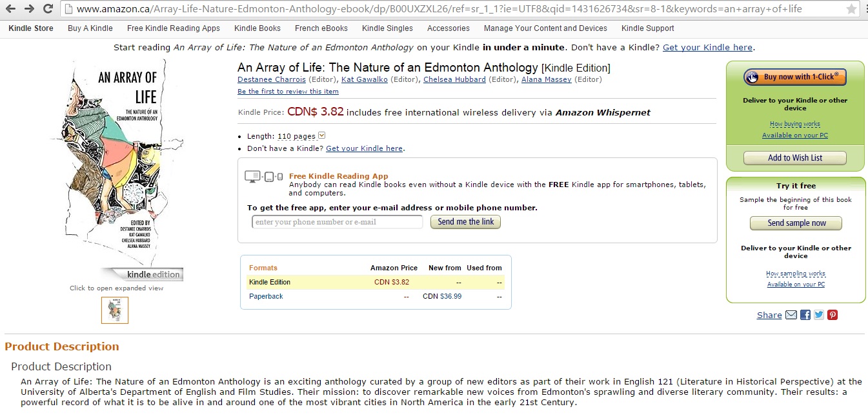Bookmark page with the star icon
The image size is (868, 420).
[851, 9]
